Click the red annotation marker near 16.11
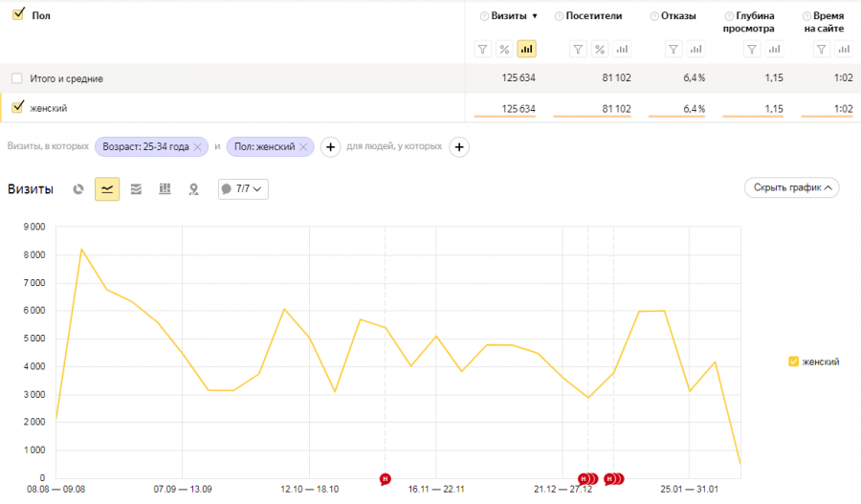 [x=385, y=478]
